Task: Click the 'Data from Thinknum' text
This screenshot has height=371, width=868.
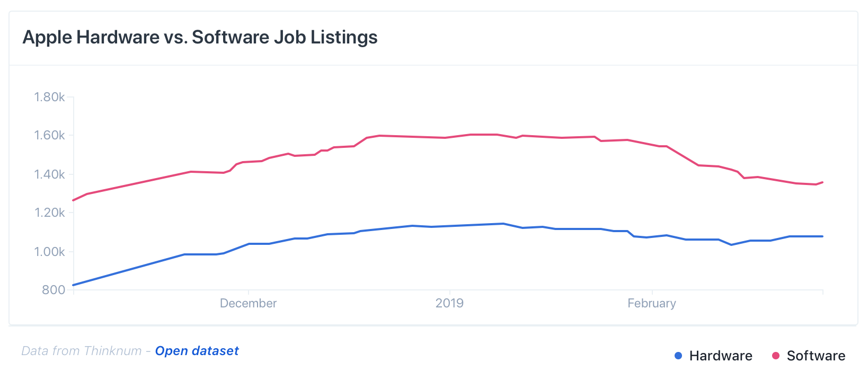Action: pos(82,351)
